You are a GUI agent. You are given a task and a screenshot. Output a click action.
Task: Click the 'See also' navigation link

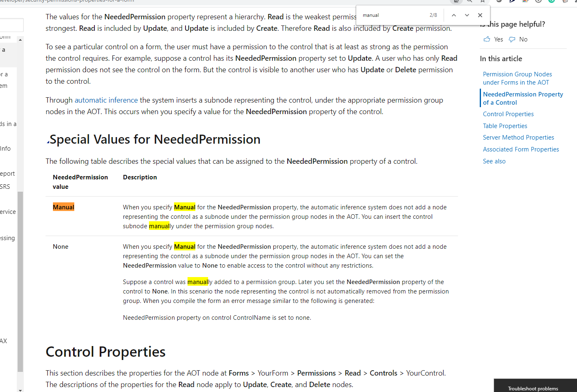[x=494, y=161]
